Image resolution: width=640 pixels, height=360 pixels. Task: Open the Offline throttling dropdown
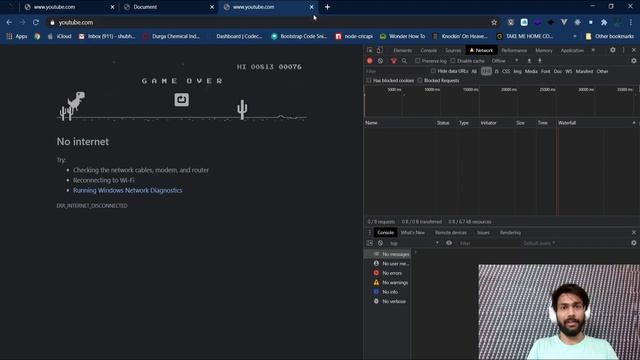tap(505, 61)
